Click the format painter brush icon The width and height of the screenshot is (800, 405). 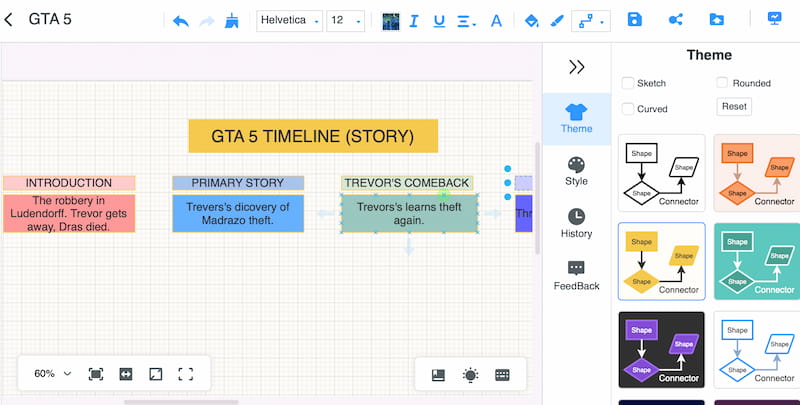pyautogui.click(x=232, y=21)
